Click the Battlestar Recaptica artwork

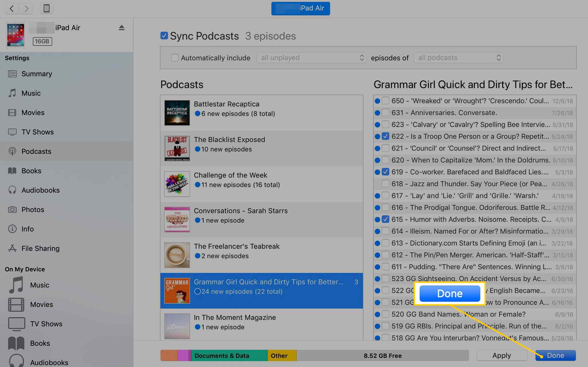[x=177, y=113]
